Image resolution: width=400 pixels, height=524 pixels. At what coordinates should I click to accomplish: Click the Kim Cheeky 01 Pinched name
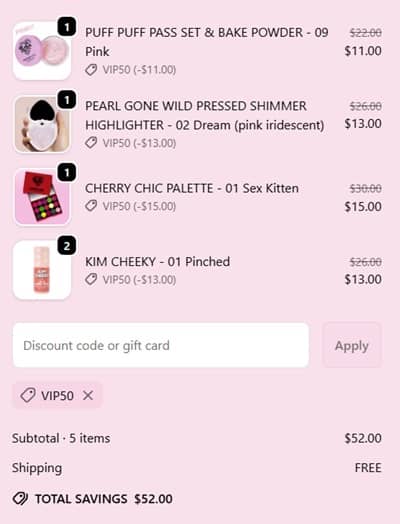(x=157, y=261)
